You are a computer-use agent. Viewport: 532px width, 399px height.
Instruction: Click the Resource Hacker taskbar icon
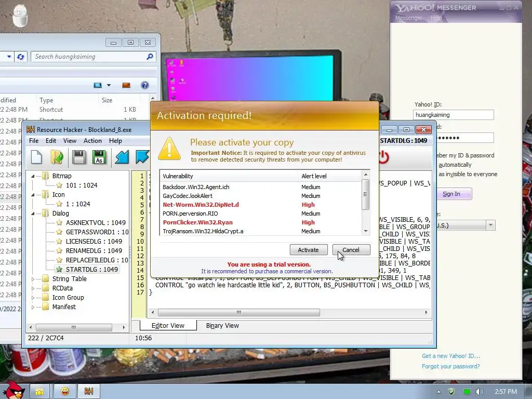click(x=89, y=392)
